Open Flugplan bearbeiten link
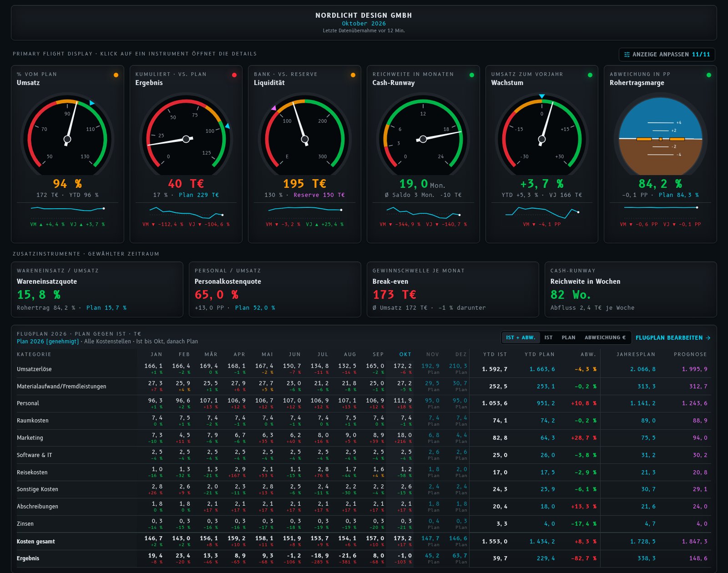Viewport: 728px width, 573px height. (x=673, y=338)
